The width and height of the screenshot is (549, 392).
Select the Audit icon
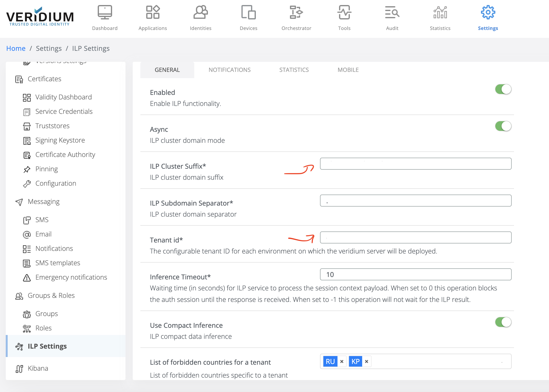[x=392, y=17]
